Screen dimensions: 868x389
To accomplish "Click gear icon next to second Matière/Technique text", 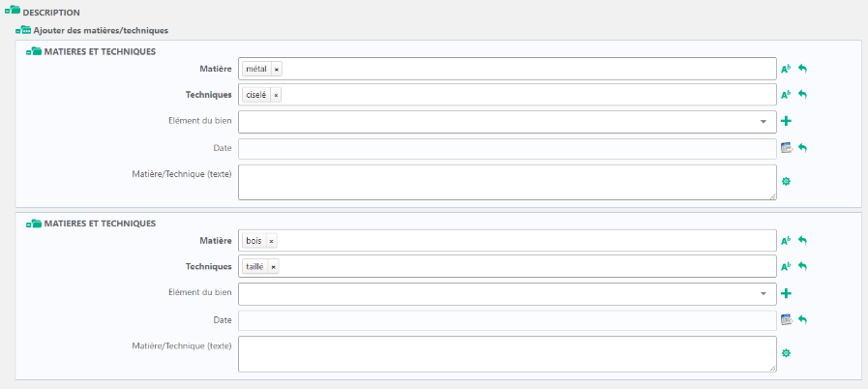I will [x=787, y=353].
